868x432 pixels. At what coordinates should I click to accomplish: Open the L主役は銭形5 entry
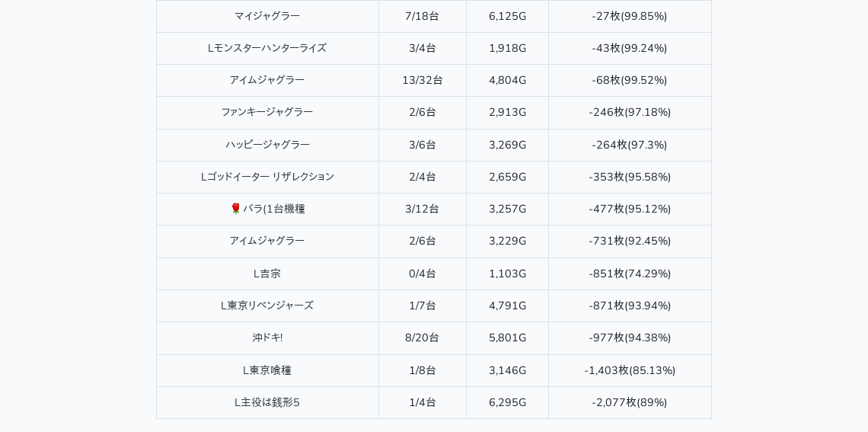coord(267,402)
